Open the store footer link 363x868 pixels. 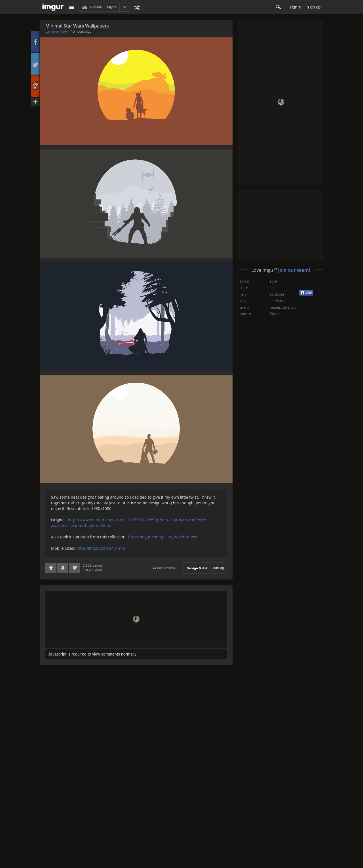pyautogui.click(x=243, y=288)
